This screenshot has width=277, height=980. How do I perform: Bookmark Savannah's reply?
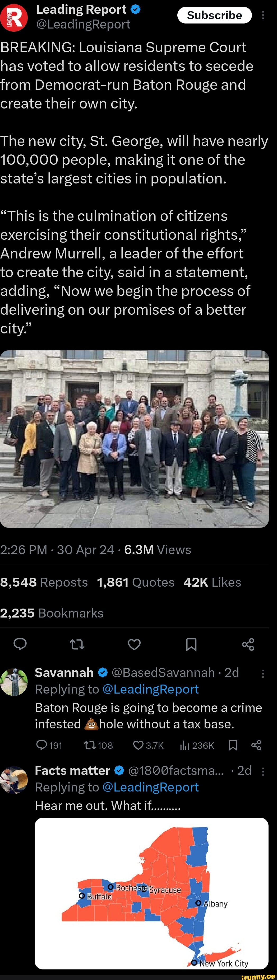233,745
